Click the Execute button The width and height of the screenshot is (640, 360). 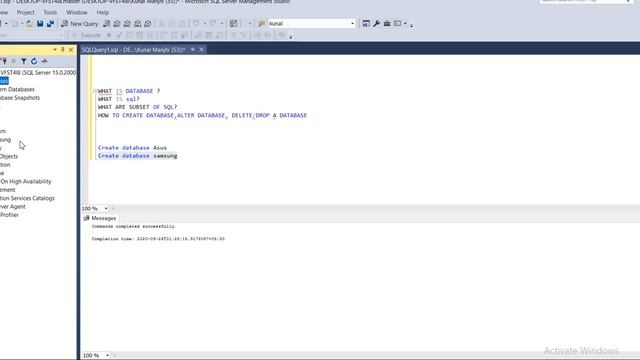tap(86, 36)
